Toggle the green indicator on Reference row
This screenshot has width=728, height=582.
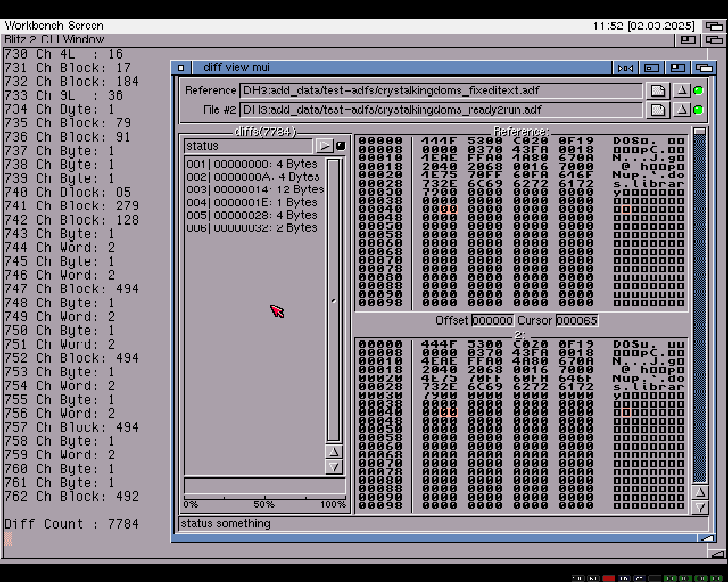pyautogui.click(x=698, y=91)
